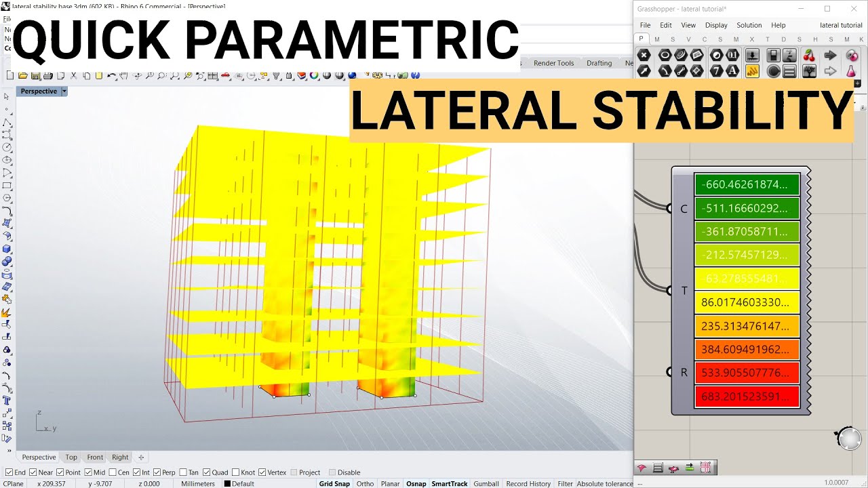The image size is (868, 488).
Task: Click the Grasshopper Text parameter icon
Action: pos(732,70)
